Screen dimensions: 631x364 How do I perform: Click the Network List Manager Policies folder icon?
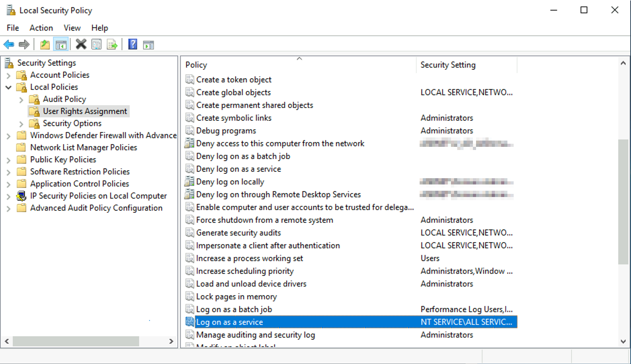tap(21, 147)
